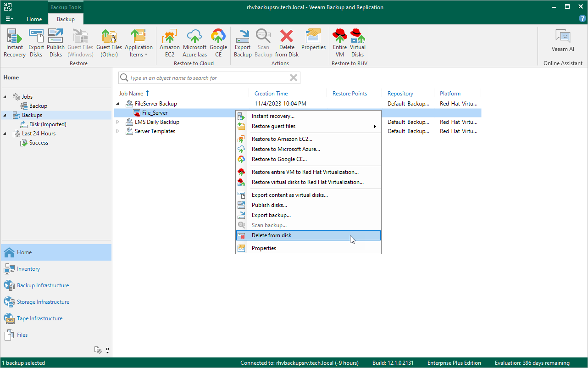
Task: Open the main application menu button
Action: coord(10,19)
